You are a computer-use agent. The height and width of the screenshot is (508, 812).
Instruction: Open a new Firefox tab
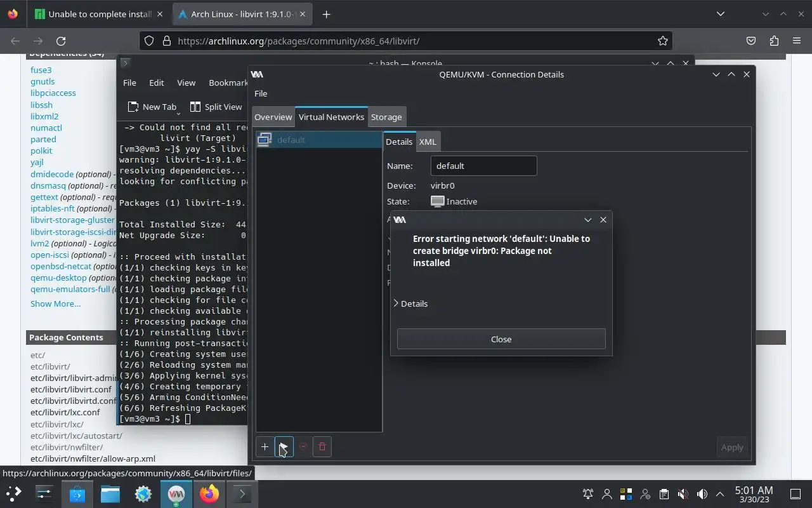coord(326,14)
